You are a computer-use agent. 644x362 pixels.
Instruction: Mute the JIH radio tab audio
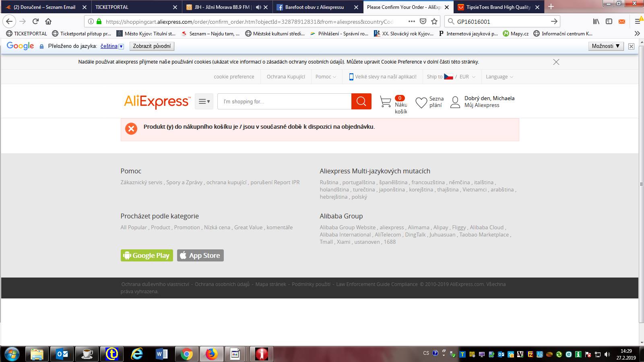point(258,7)
